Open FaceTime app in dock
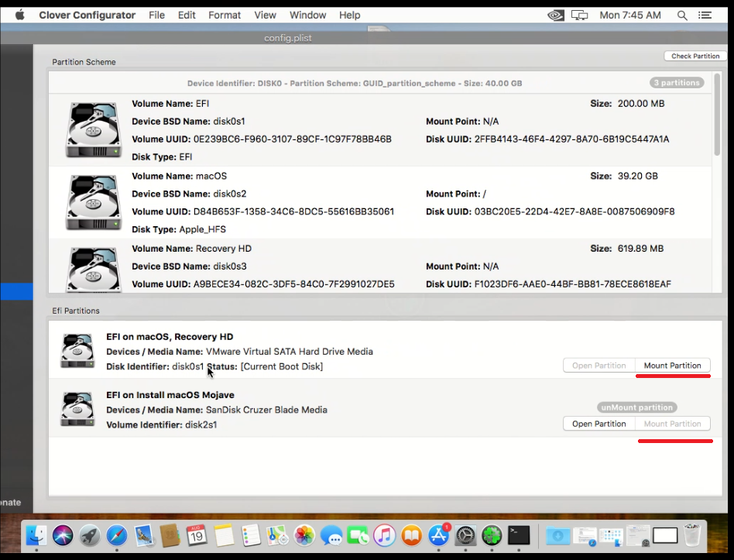This screenshot has height=560, width=734. tap(358, 535)
